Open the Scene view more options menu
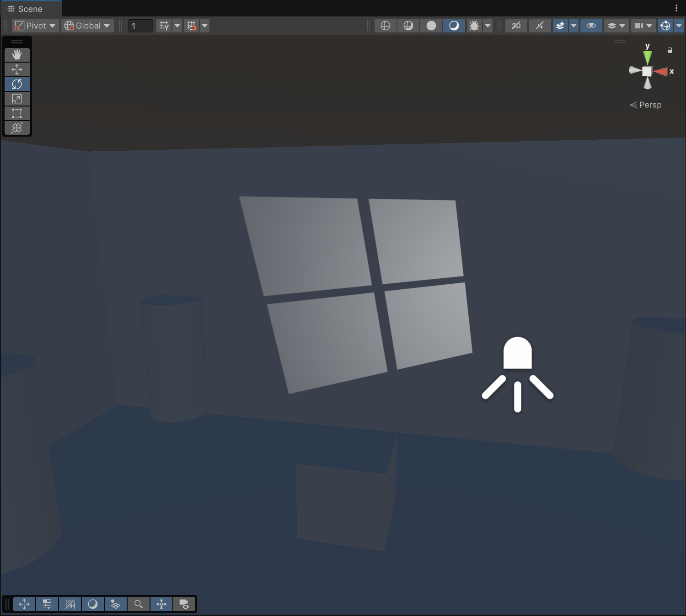The width and height of the screenshot is (686, 616). point(676,8)
